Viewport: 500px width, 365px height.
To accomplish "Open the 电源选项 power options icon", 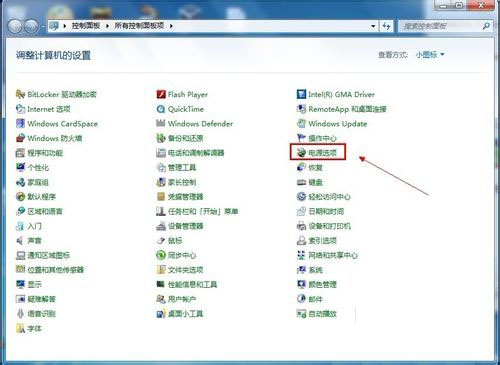I will point(301,153).
